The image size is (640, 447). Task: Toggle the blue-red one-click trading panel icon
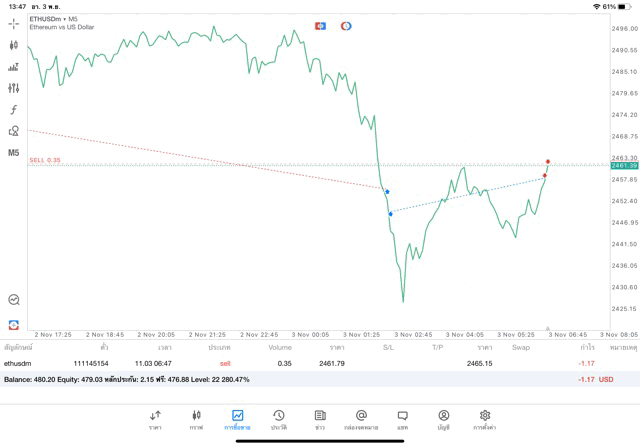[x=320, y=25]
